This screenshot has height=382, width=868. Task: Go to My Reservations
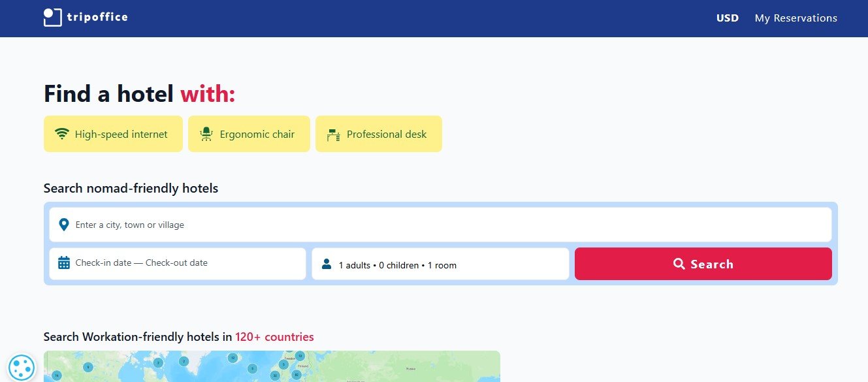(796, 18)
